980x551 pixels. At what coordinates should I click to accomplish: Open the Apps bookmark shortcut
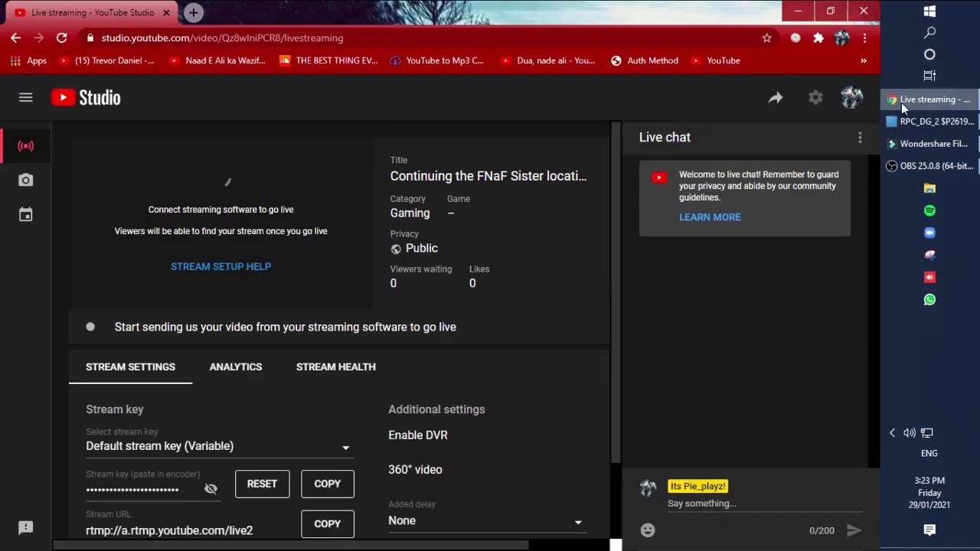coord(28,60)
